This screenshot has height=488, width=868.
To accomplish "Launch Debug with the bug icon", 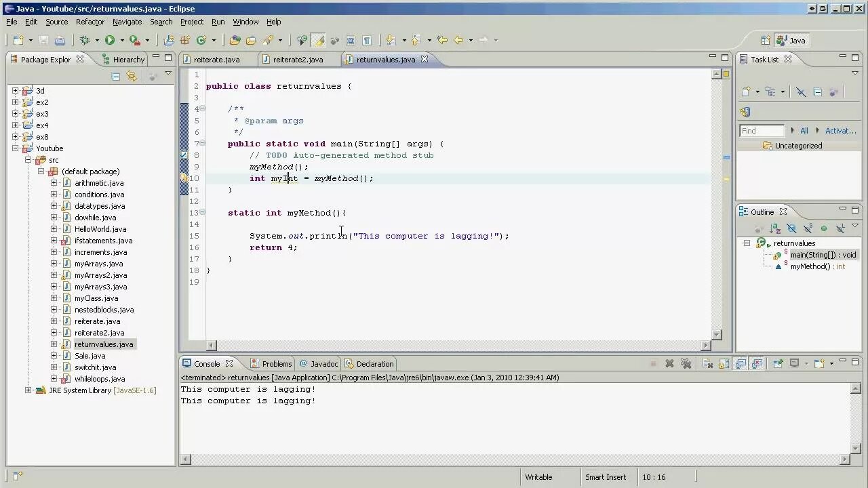I will point(85,41).
